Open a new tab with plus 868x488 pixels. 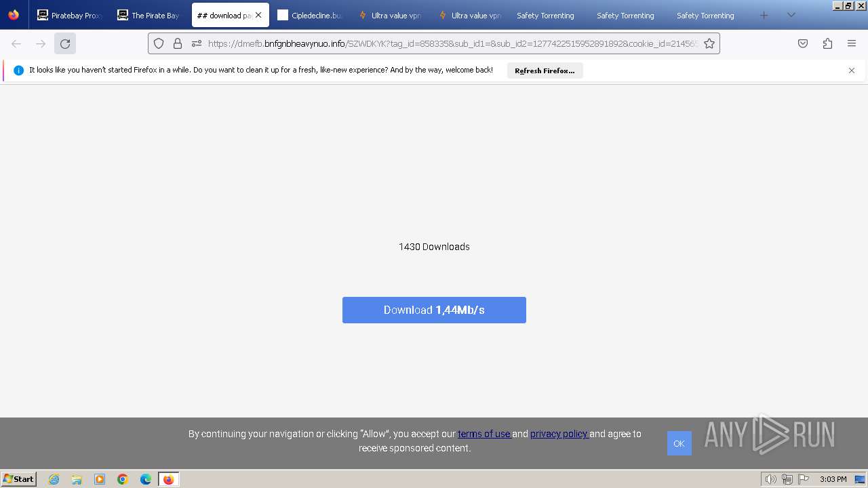click(764, 15)
